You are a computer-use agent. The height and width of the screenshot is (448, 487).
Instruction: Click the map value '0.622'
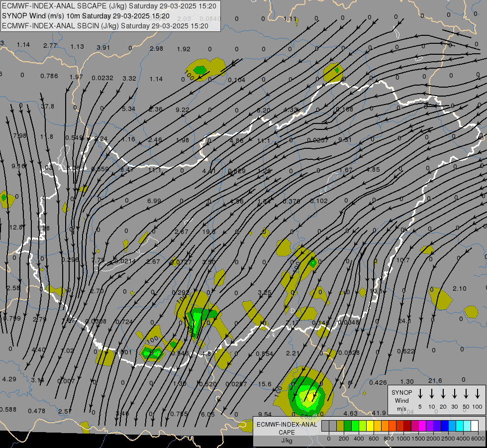pos(406,351)
